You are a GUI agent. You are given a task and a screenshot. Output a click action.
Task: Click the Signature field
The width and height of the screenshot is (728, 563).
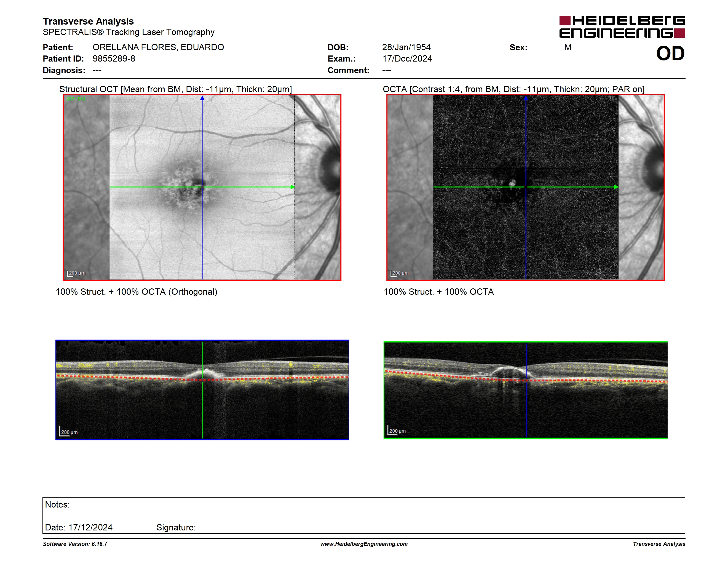click(176, 527)
